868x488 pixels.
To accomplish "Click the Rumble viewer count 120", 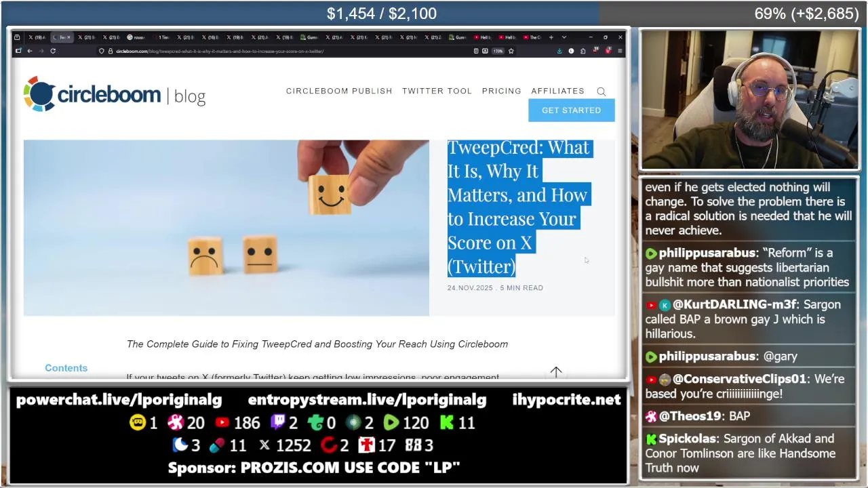I will 416,423.
